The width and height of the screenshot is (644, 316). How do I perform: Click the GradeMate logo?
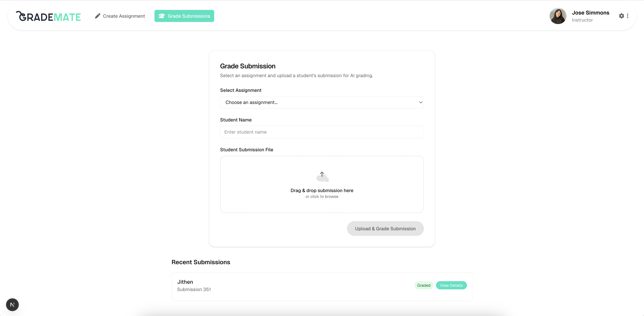(48, 16)
